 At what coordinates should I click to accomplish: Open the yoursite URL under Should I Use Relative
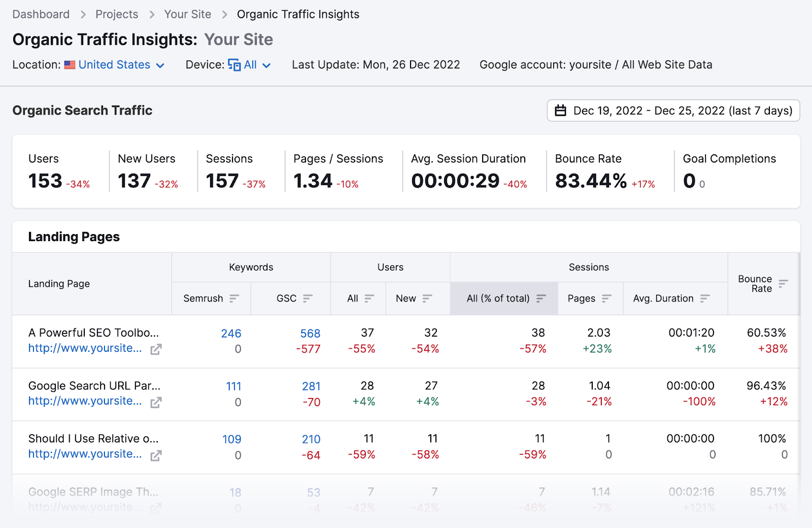point(85,454)
